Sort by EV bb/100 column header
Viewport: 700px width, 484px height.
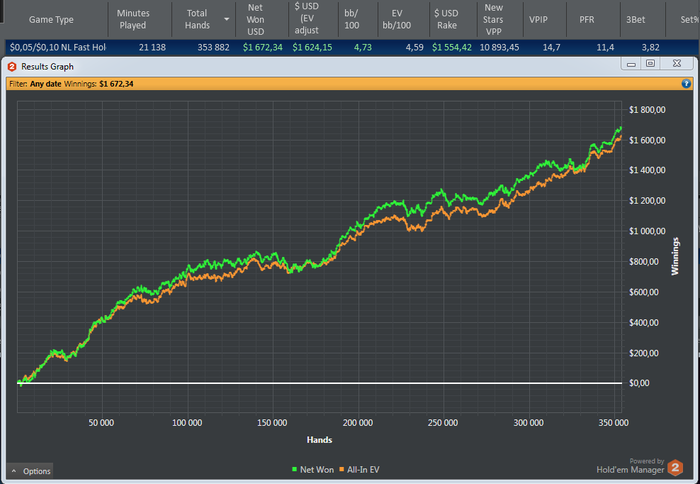pyautogui.click(x=397, y=19)
